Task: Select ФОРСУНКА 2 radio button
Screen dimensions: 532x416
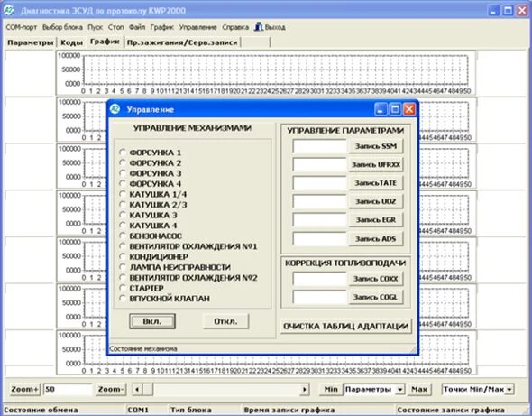Action: click(123, 162)
